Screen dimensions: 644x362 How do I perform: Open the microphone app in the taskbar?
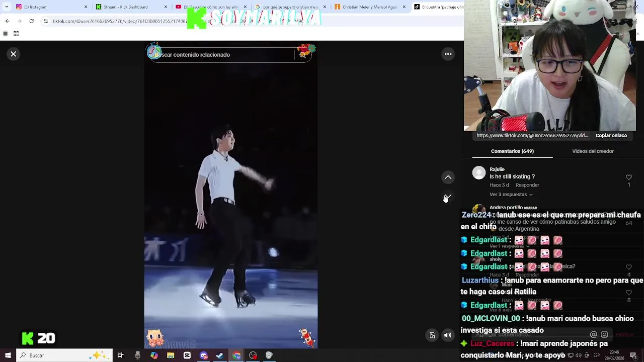point(137,355)
